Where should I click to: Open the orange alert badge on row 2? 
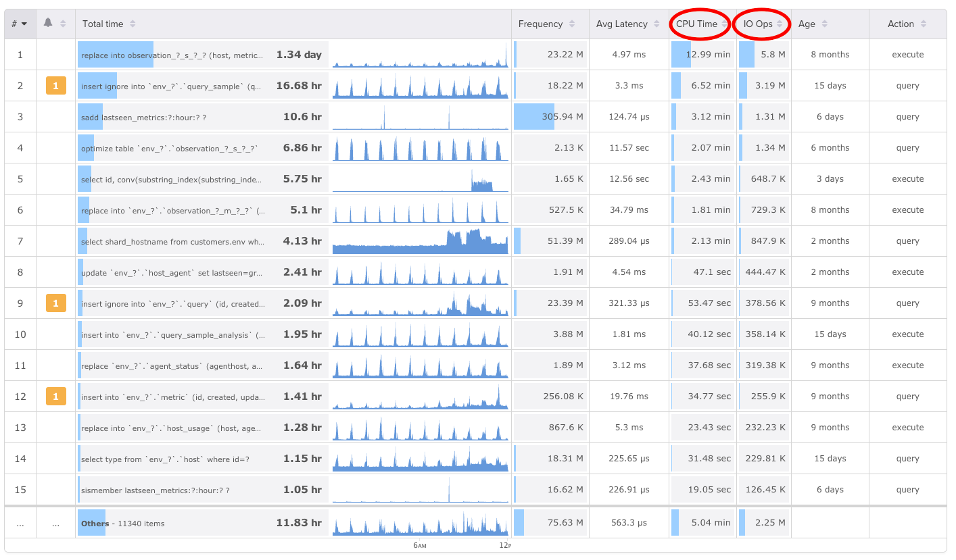coord(55,86)
